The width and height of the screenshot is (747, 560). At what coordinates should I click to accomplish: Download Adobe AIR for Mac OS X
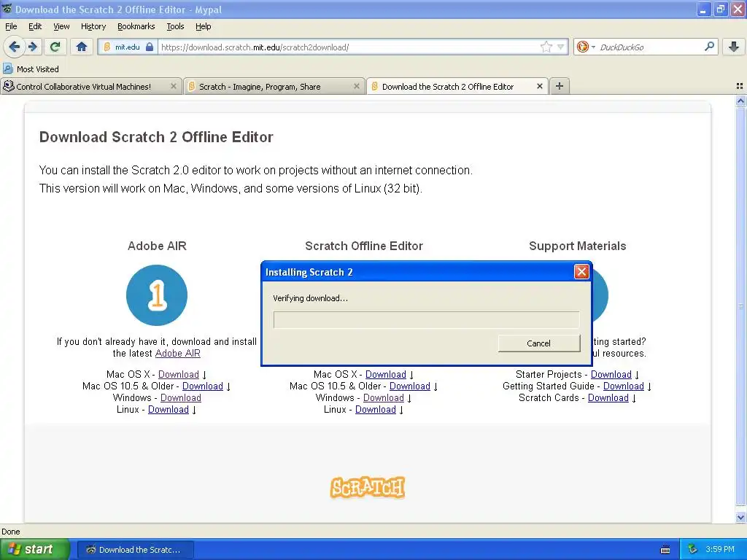179,374
